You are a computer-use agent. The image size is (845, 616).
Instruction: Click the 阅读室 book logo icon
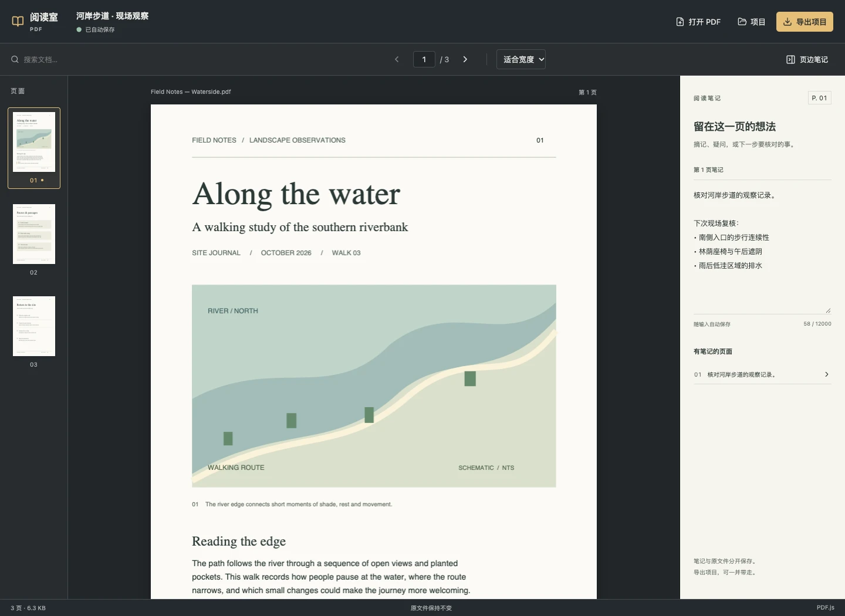(18, 22)
